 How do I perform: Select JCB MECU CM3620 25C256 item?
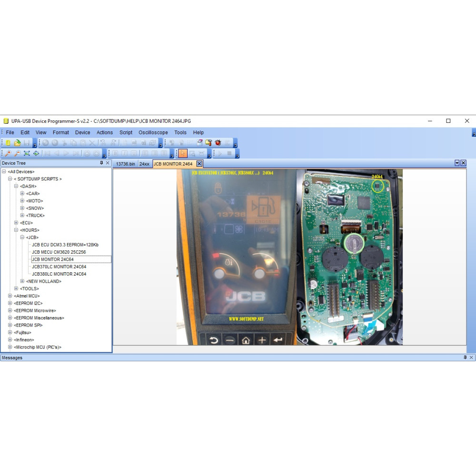coord(59,252)
